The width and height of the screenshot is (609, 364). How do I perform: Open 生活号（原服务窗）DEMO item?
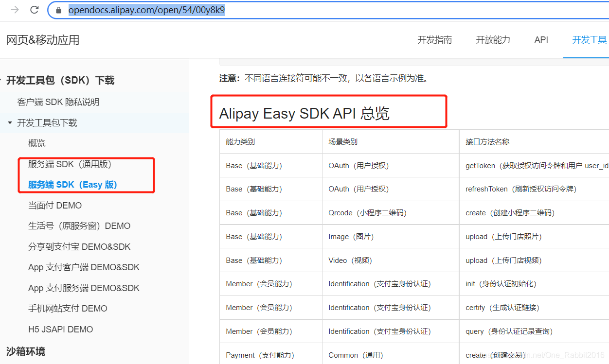[x=79, y=226]
